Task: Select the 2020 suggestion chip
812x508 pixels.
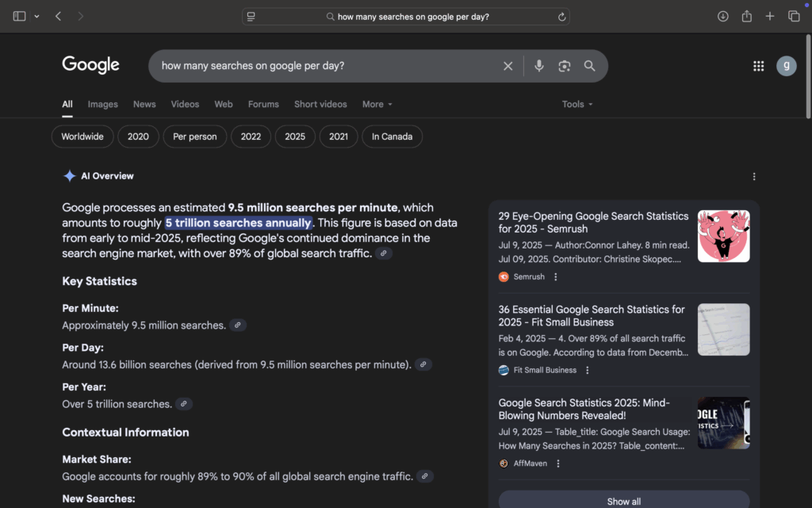Action: point(138,137)
